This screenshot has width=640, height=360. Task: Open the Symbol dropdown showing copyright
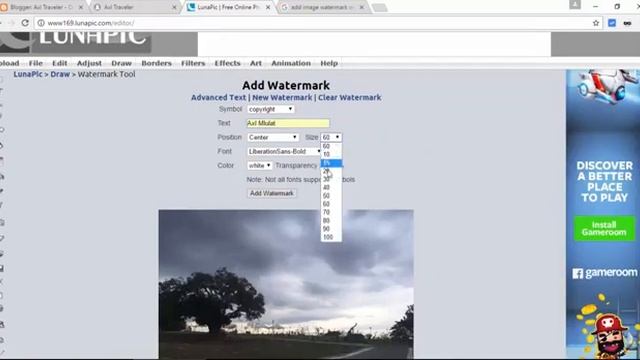point(271,109)
